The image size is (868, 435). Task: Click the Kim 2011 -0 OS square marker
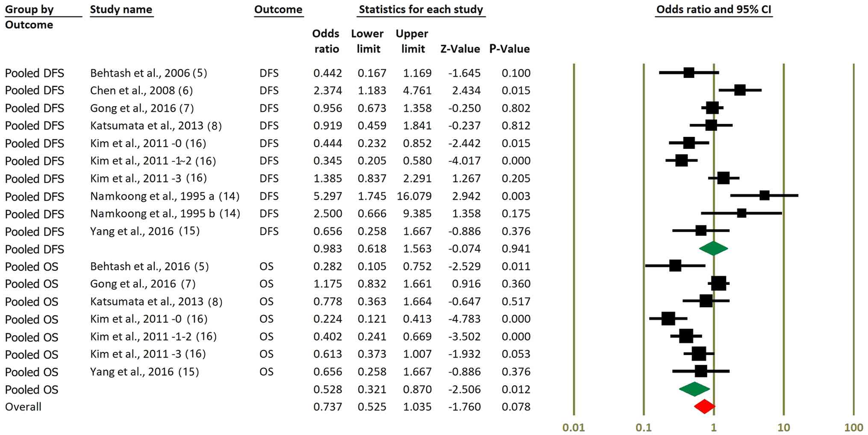[668, 319]
